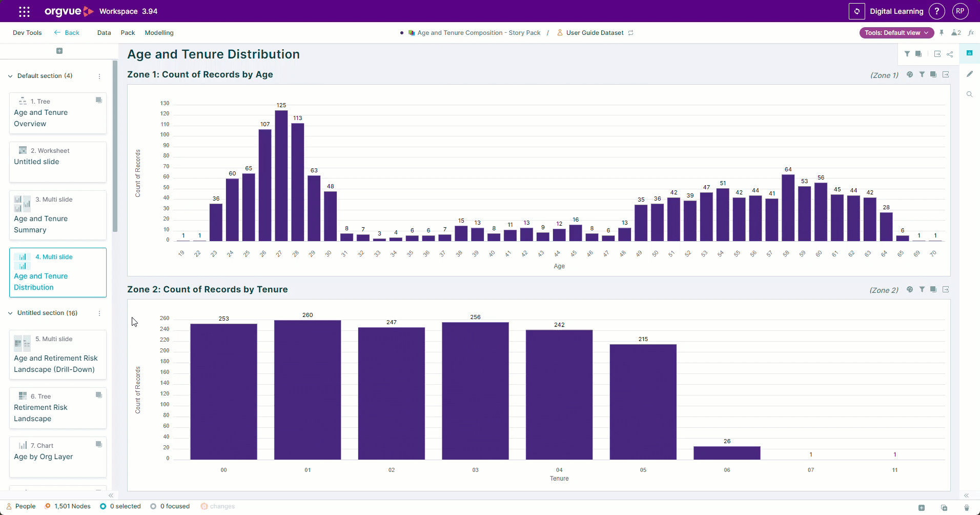Open the Tools: Default view dropdown
Image resolution: width=980 pixels, height=515 pixels.
coord(896,33)
